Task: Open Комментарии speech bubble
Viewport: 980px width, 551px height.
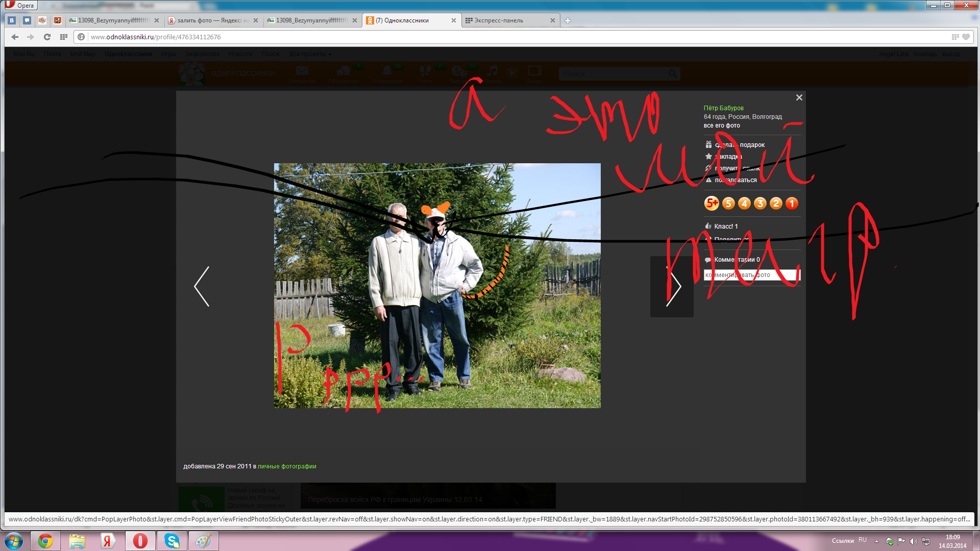Action: (x=708, y=260)
